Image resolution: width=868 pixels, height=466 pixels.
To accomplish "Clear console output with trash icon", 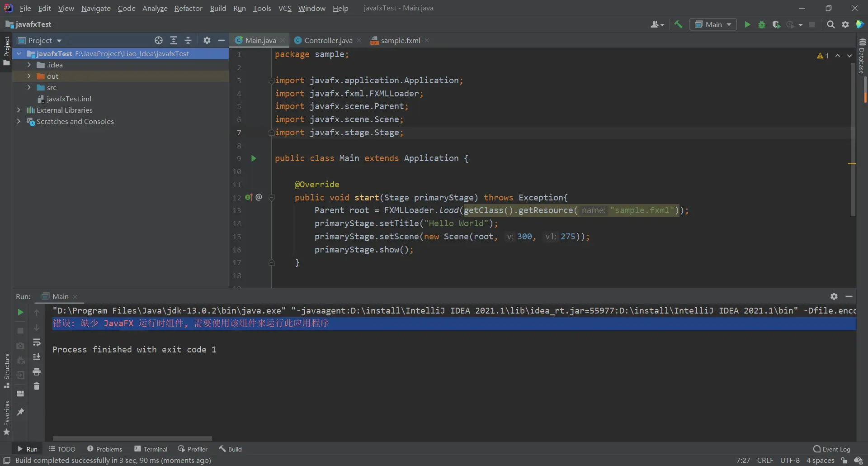I will [37, 386].
